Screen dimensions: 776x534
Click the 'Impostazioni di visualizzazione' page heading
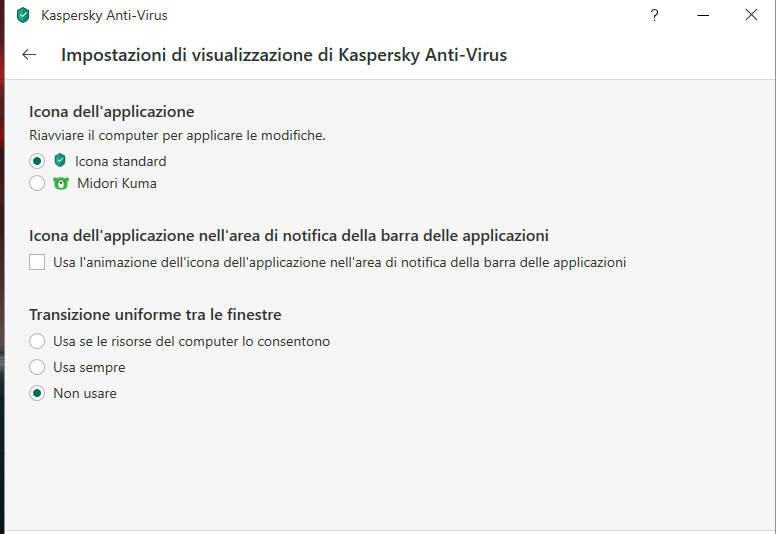(x=284, y=55)
